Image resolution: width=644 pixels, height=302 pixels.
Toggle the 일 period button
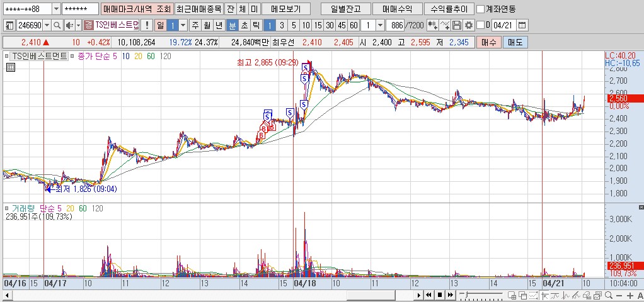[x=160, y=25]
